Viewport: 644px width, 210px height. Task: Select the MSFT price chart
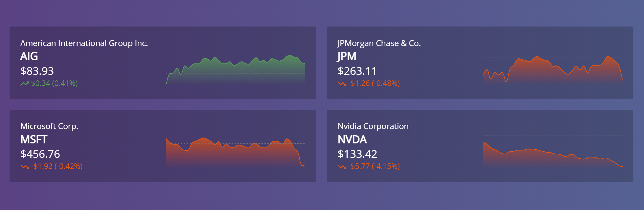pos(235,153)
